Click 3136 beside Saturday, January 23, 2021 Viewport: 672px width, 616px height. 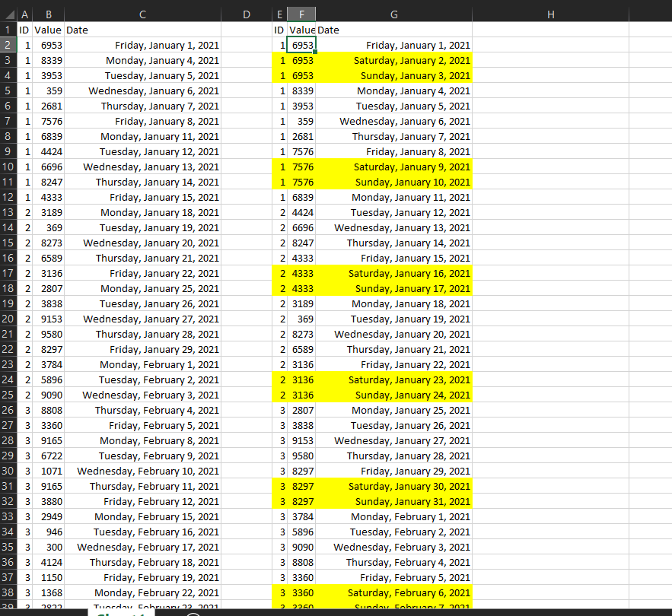click(x=301, y=379)
